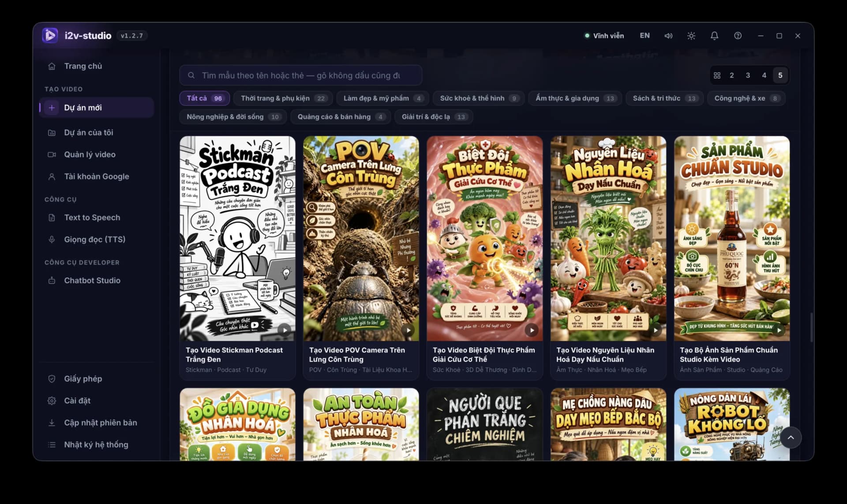The image size is (847, 504).
Task: Set the template grid to 5 columns
Action: click(780, 75)
